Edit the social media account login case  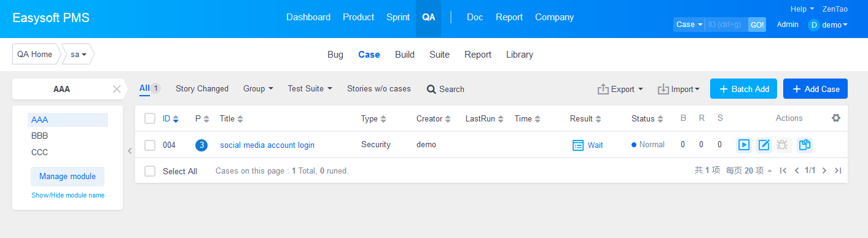[764, 145]
